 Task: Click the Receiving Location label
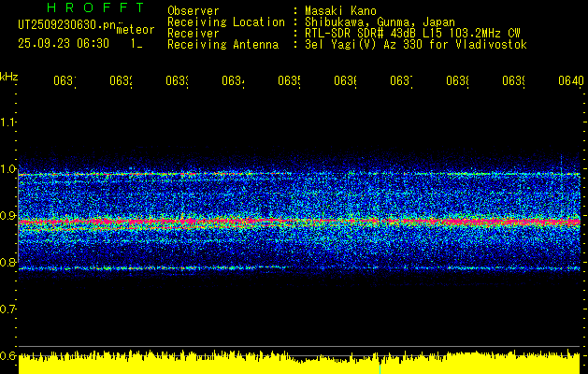point(226,22)
